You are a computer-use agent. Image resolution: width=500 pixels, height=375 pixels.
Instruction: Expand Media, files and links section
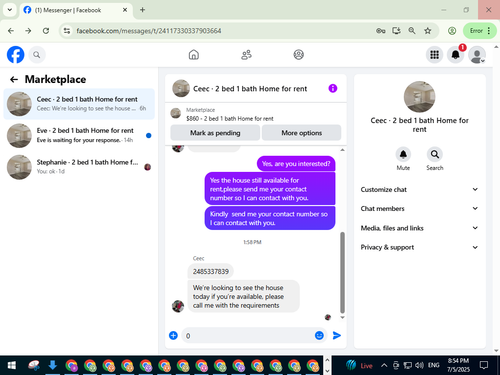click(419, 228)
